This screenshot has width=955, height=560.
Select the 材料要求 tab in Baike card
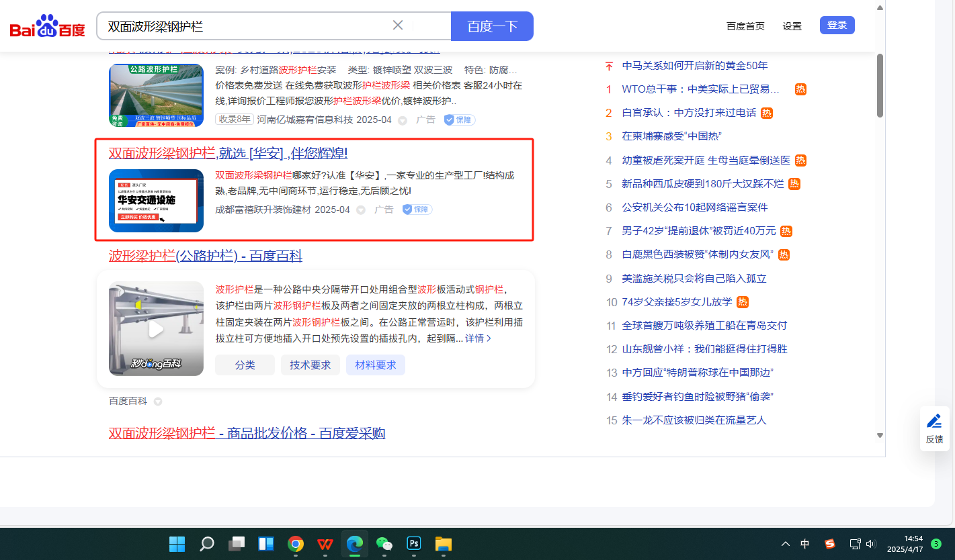point(375,365)
